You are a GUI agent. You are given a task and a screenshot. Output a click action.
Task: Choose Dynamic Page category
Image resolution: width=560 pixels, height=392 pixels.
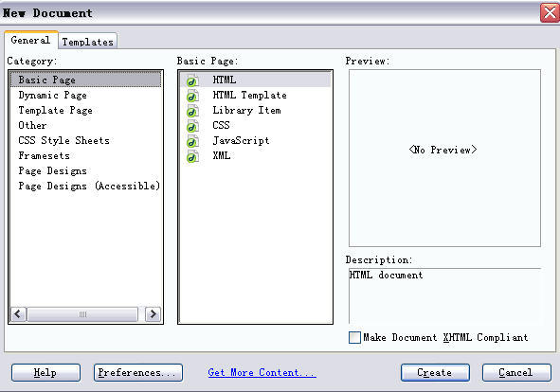52,96
